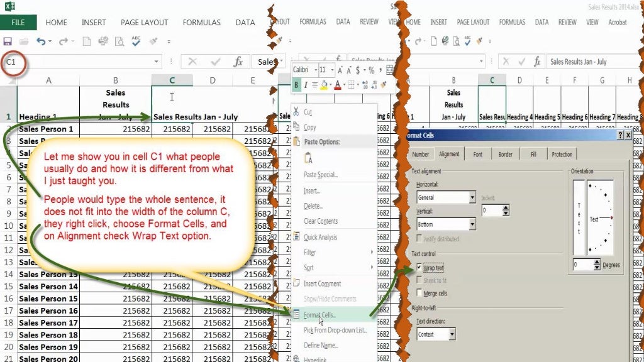Open the Protection tab in Format Cells
The image size is (644, 362).
click(x=562, y=155)
